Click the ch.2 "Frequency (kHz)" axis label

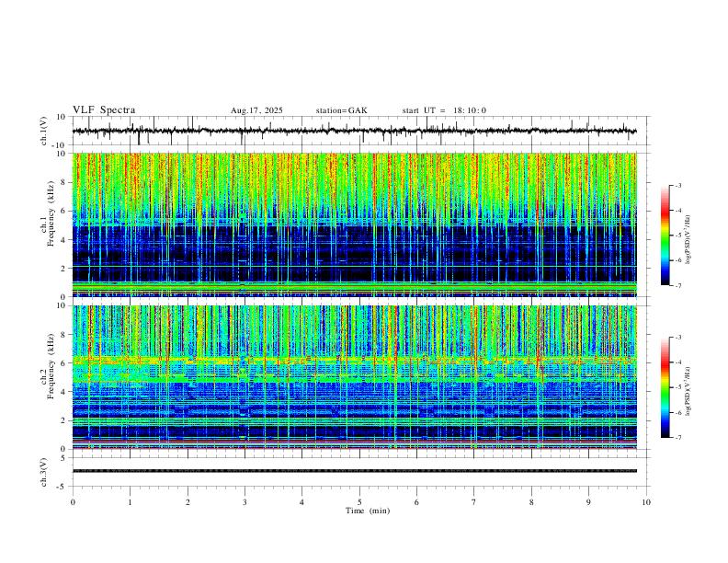click(x=51, y=366)
